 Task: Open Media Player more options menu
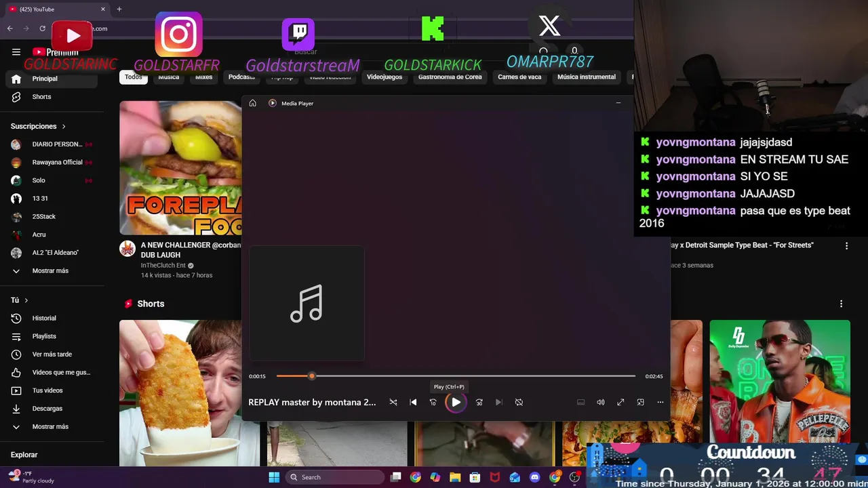pos(660,402)
